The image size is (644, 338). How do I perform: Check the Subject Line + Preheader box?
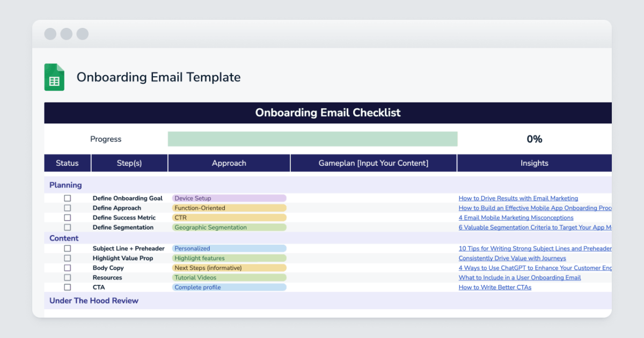click(x=67, y=248)
